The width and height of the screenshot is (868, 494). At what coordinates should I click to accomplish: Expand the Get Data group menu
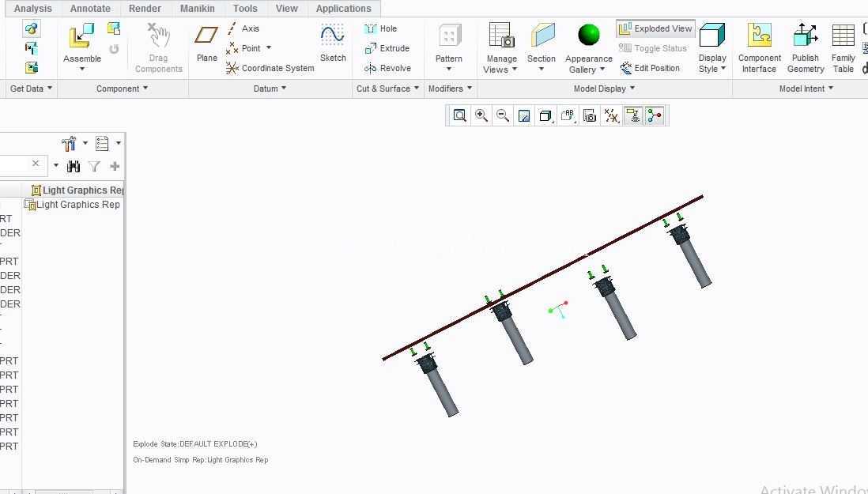31,89
